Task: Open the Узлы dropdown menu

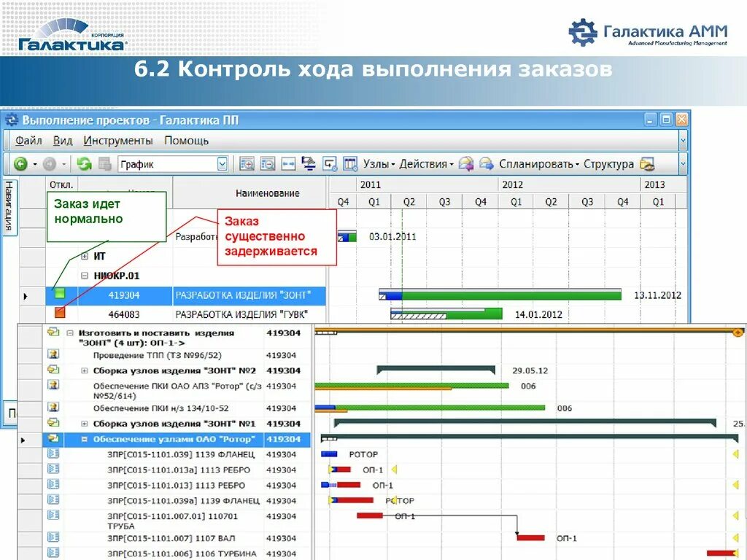Action: click(379, 164)
